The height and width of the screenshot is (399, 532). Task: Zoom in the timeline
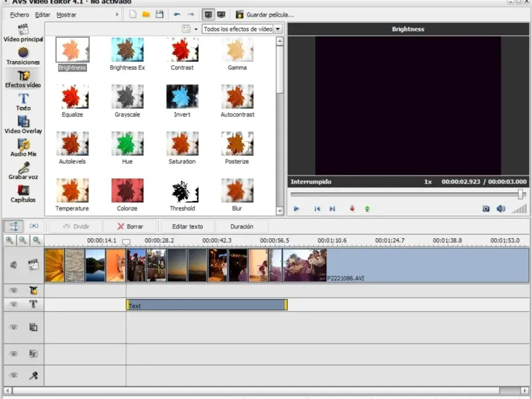tap(9, 240)
